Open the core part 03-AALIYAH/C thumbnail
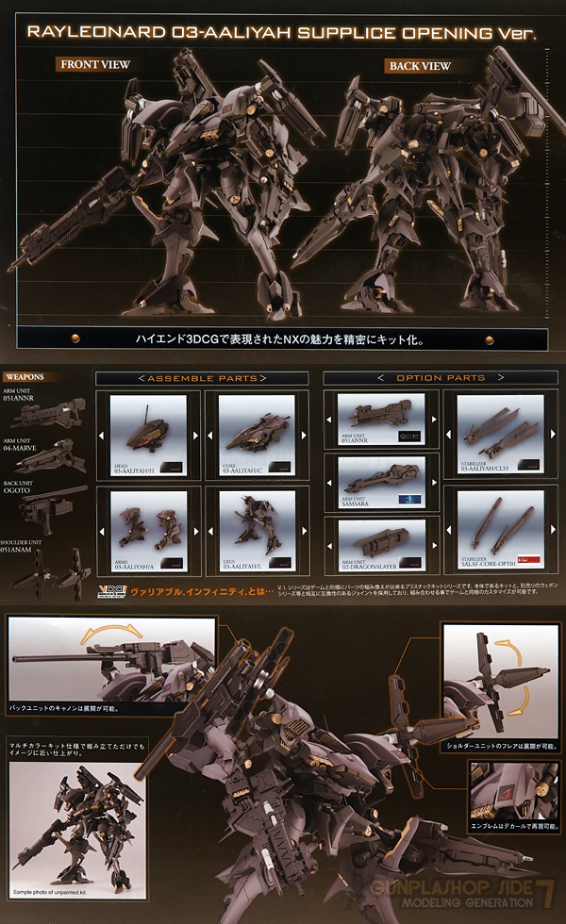This screenshot has width=566, height=924. (257, 435)
